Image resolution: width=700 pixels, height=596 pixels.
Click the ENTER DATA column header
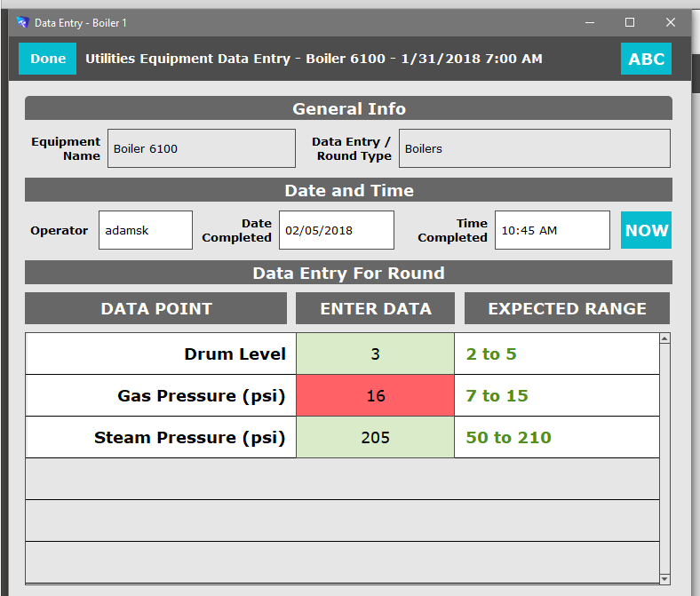(x=376, y=308)
